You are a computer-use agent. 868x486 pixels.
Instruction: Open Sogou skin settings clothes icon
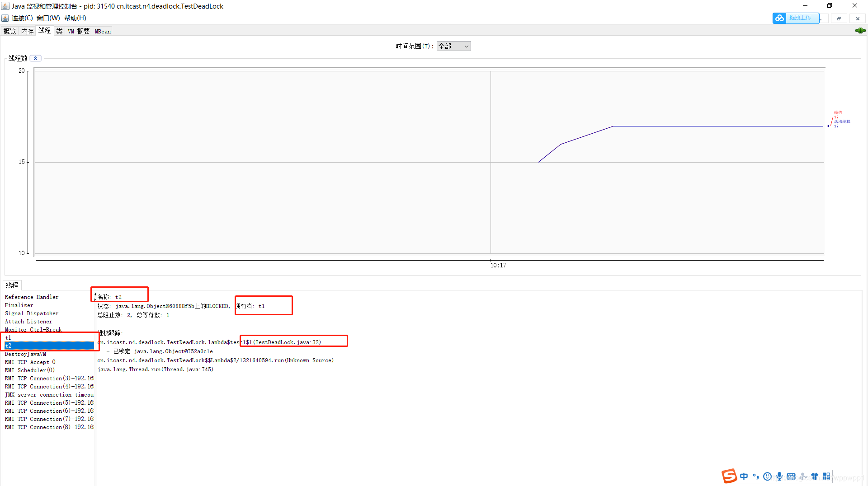(815, 476)
